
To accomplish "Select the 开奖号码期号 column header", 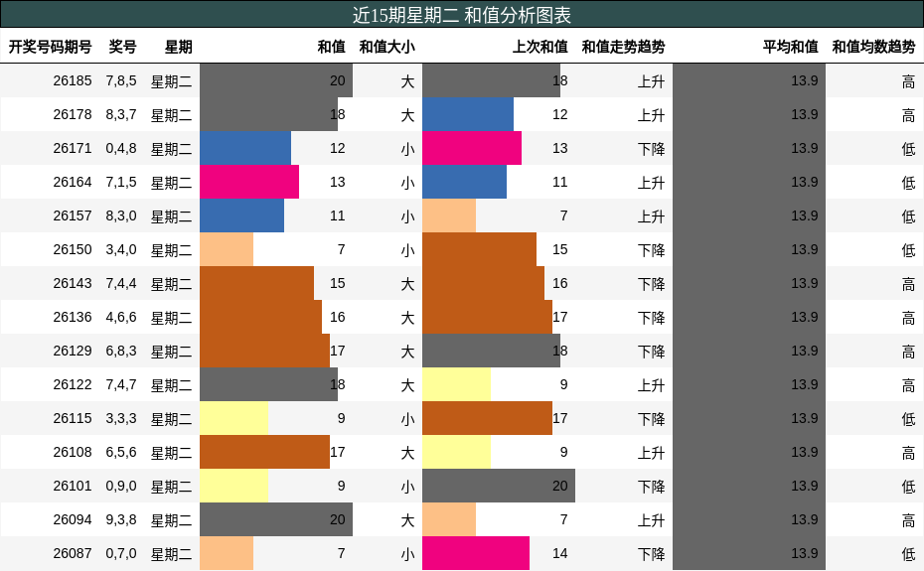I will (50, 47).
